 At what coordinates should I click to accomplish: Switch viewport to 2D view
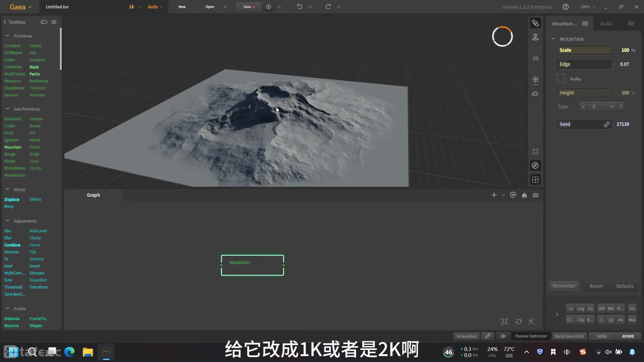(535, 58)
